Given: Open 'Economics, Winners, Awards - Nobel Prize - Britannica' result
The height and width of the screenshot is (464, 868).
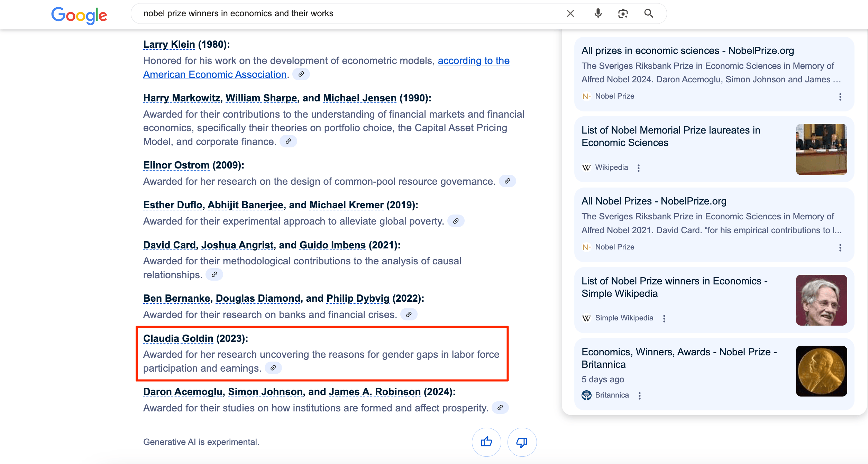Looking at the screenshot, I should coord(679,358).
